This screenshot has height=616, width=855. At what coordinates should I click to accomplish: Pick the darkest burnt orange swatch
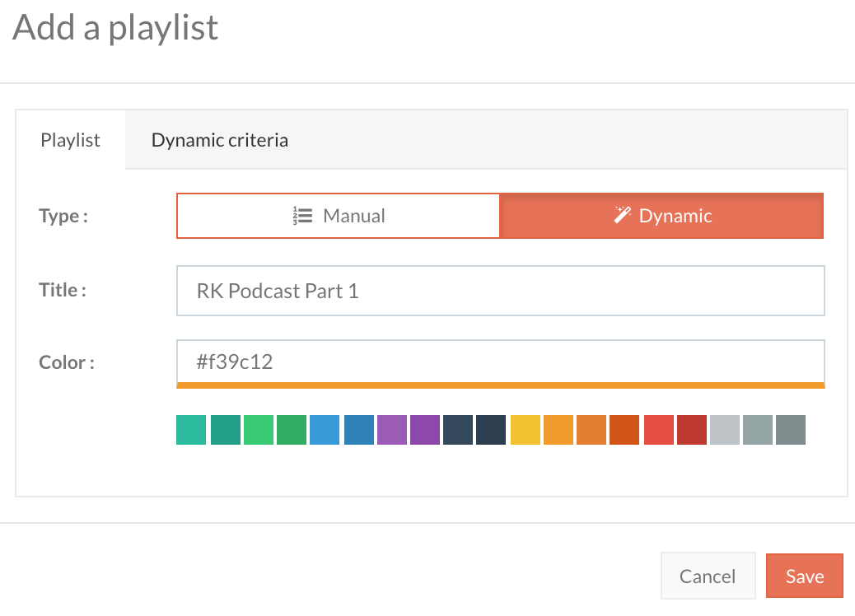[624, 430]
